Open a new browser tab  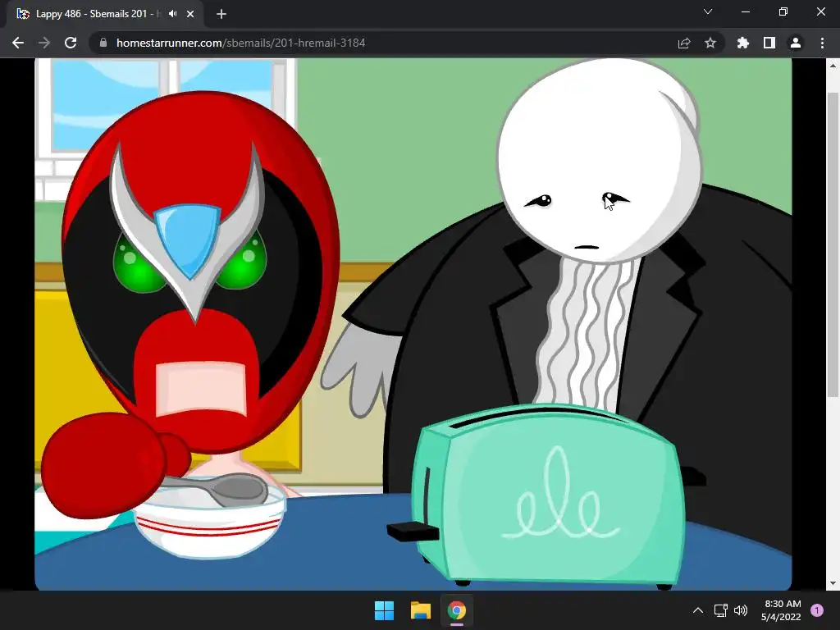(221, 14)
